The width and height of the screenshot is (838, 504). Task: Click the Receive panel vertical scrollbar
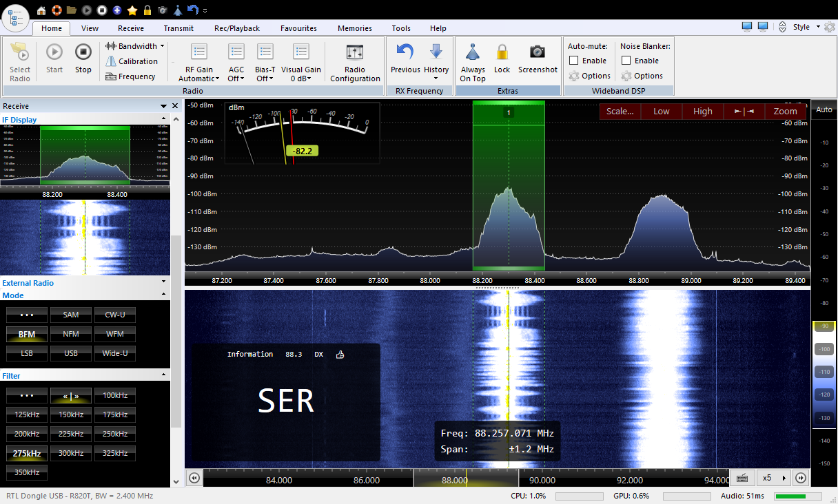(176, 330)
